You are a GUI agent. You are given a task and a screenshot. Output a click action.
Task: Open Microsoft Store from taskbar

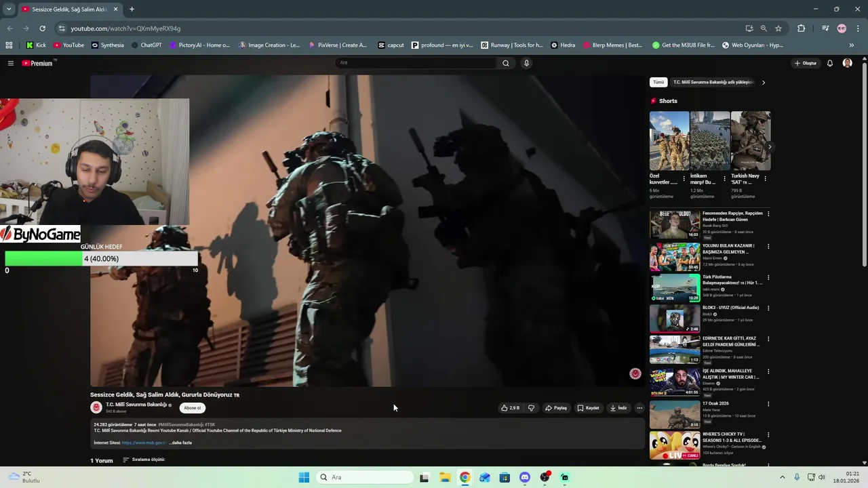505,477
